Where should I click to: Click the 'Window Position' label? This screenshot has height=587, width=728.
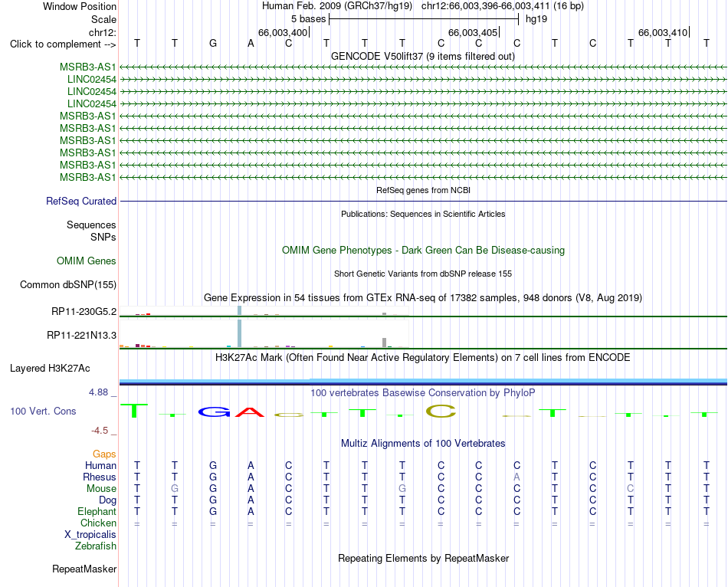click(80, 6)
